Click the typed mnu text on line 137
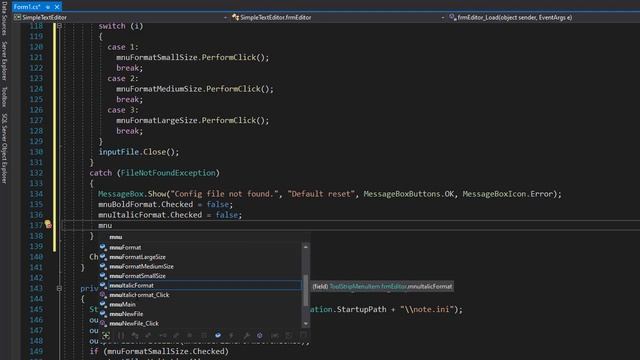This screenshot has width=640, height=360. tap(105, 225)
